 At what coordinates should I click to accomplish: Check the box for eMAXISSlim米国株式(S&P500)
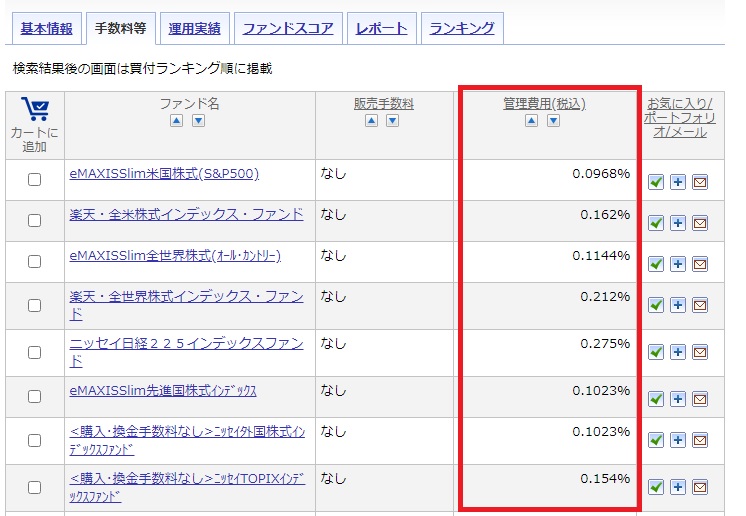tap(34, 179)
